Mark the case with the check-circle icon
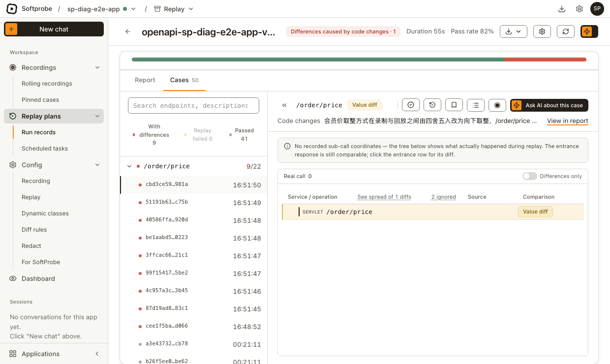Screen dimensions: 610x364 tap(411, 105)
